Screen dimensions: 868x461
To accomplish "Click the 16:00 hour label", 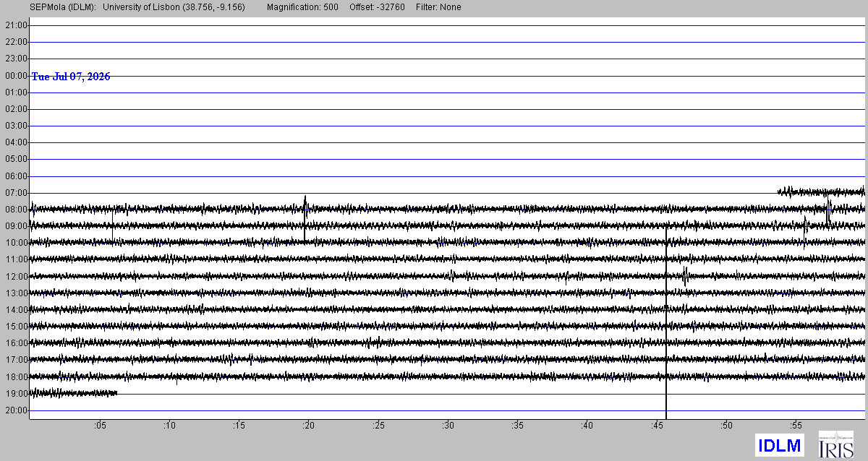I will pos(16,343).
